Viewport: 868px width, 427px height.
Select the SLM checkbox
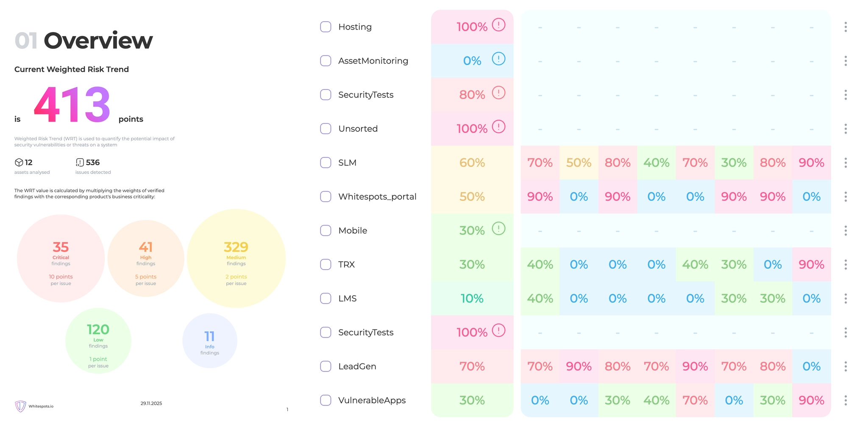coord(325,162)
